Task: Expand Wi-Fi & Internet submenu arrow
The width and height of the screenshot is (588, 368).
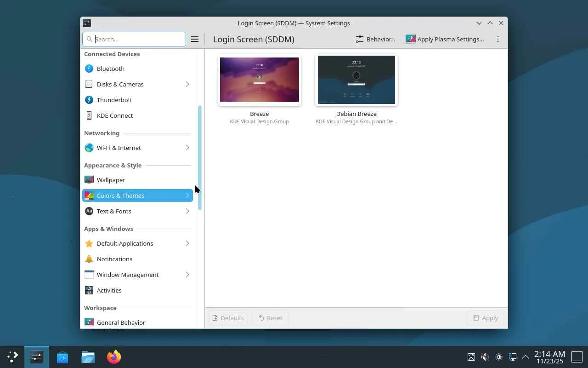Action: click(187, 148)
